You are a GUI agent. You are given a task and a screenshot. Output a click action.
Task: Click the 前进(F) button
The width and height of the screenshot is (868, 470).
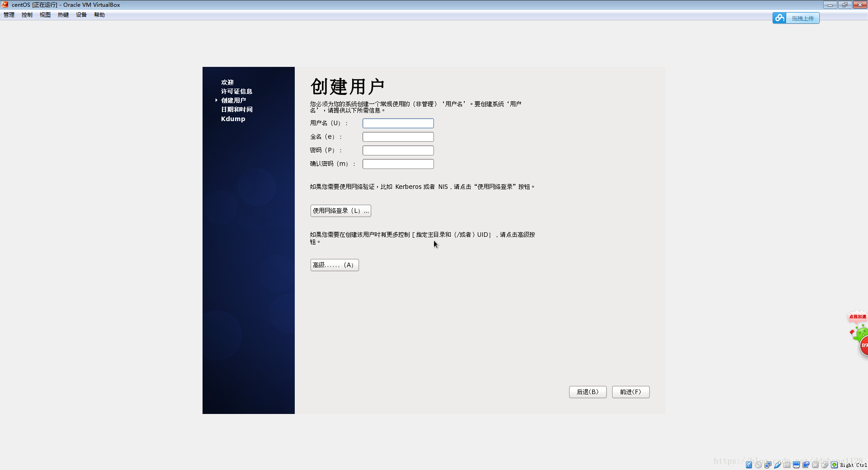pos(631,392)
